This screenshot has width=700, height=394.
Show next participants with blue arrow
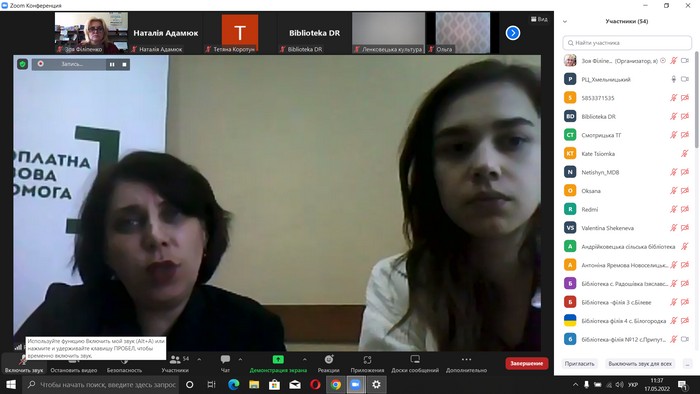click(x=512, y=33)
